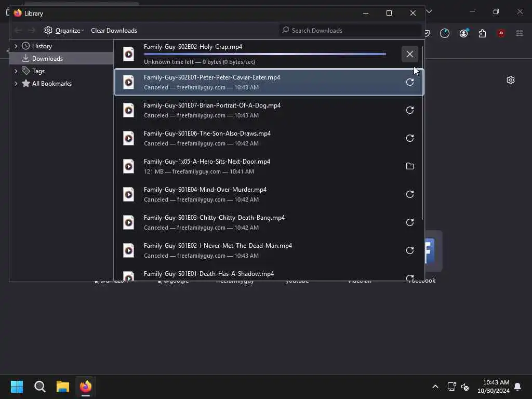Click Firefox icon in taskbar

tap(86, 387)
